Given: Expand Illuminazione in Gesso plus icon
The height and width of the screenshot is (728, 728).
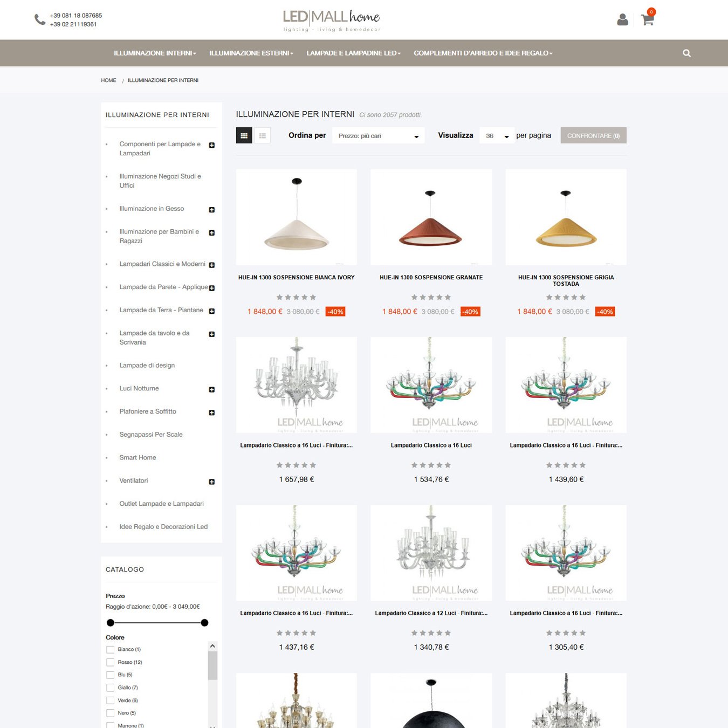Looking at the screenshot, I should [212, 210].
